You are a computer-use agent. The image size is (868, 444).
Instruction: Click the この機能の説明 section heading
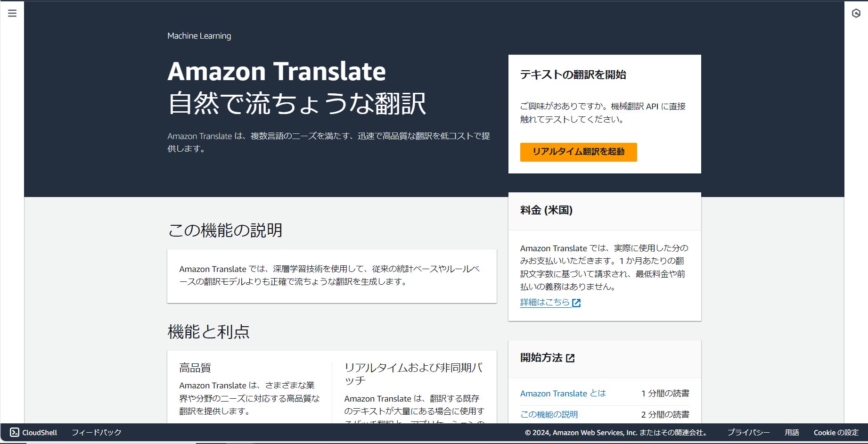[225, 230]
